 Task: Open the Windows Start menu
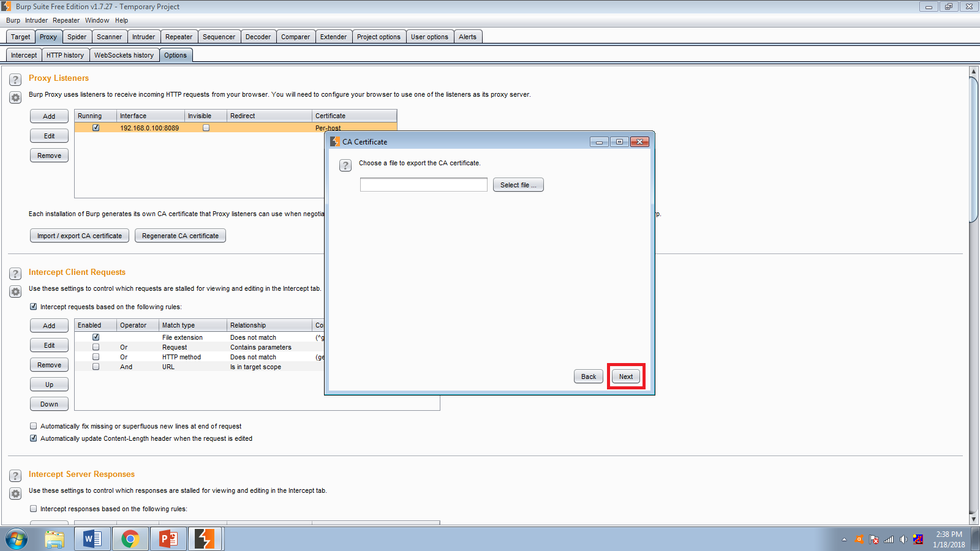tap(17, 539)
